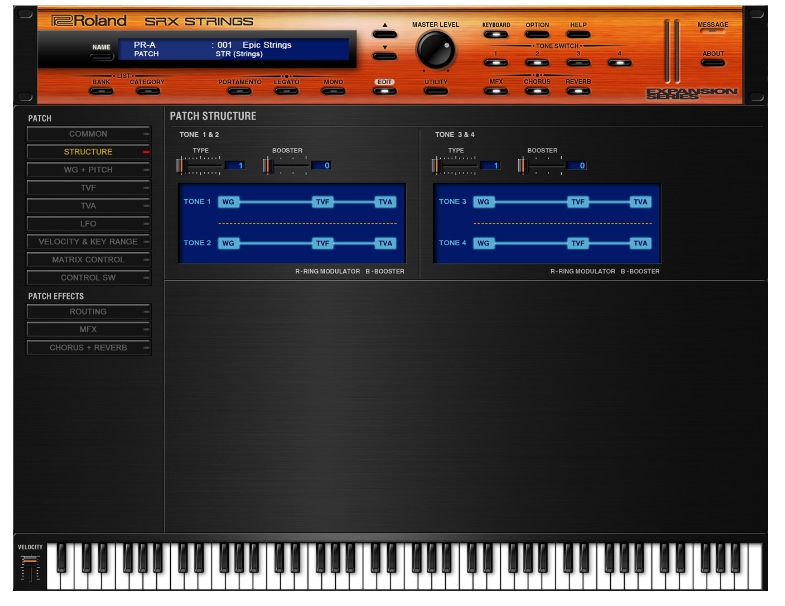Click Tone 2 TVF block
Viewport: 785px width, 606px height.
[x=322, y=243]
